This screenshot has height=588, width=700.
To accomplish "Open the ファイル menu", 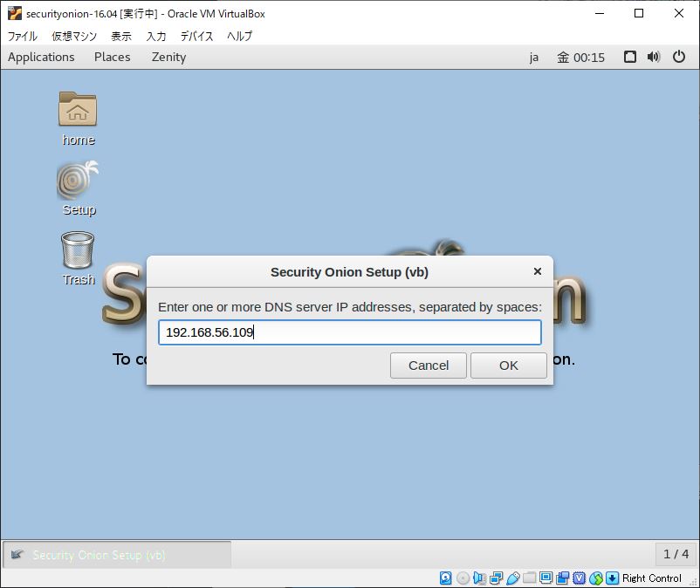I will (x=23, y=36).
